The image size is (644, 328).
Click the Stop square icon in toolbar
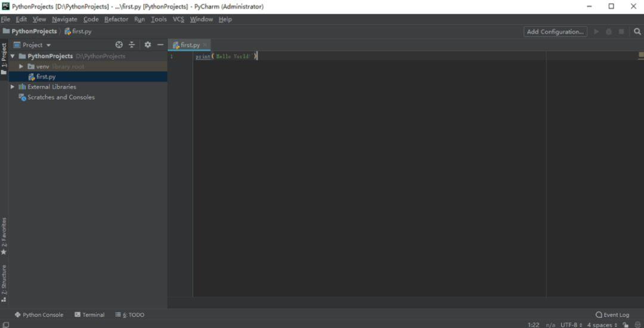coord(621,32)
